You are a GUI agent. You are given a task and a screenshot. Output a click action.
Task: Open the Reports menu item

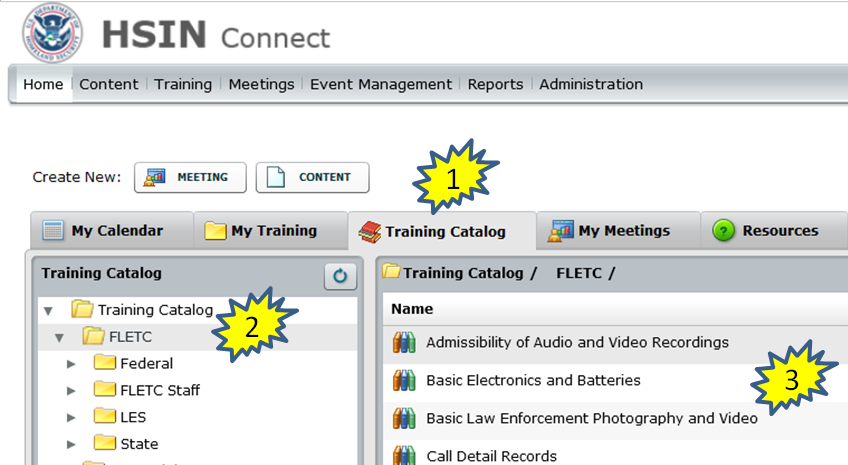(495, 84)
